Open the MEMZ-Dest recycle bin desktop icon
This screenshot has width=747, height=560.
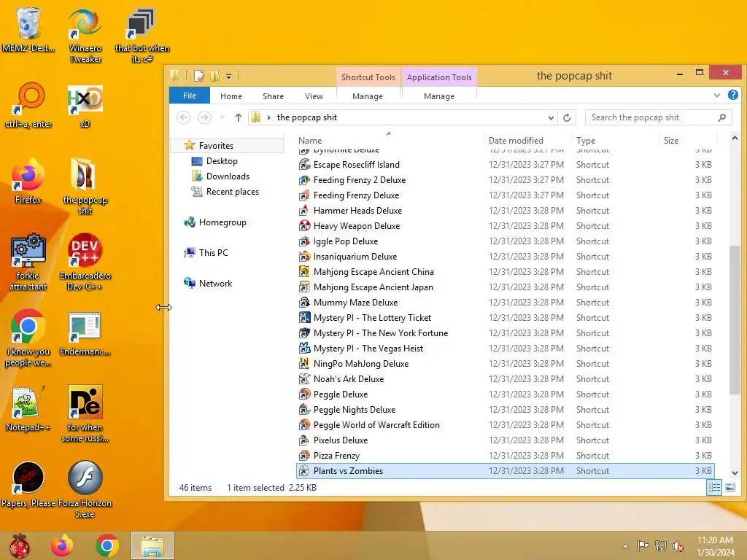coord(28,29)
